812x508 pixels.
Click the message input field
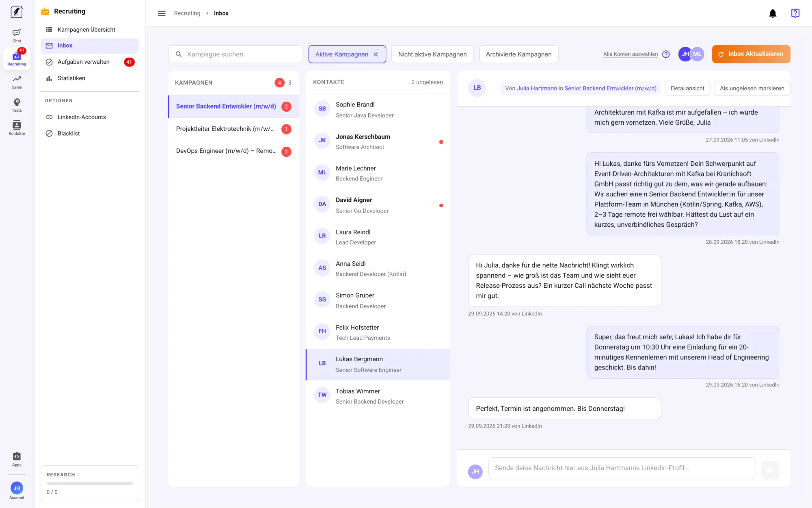[622, 468]
